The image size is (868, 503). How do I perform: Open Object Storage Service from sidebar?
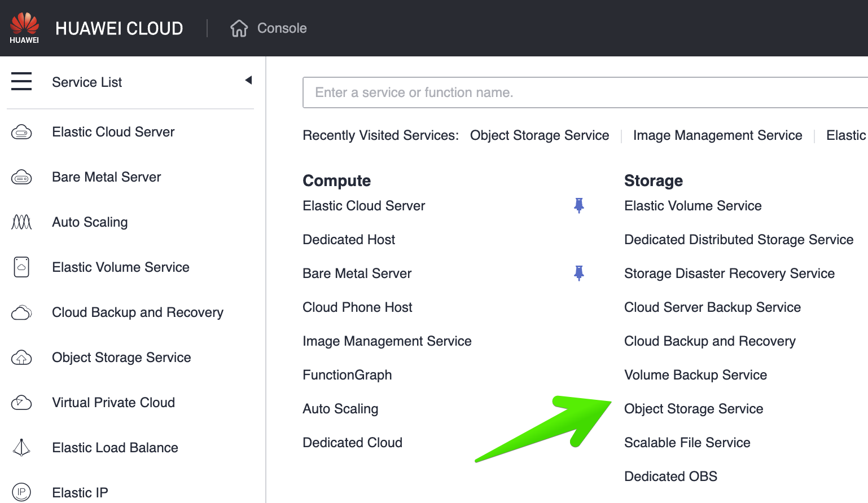tap(121, 358)
